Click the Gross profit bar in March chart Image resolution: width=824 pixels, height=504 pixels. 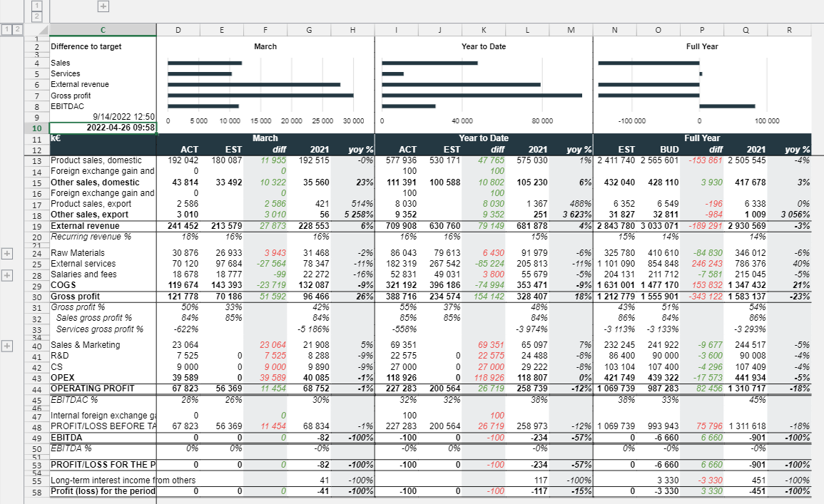(260, 96)
